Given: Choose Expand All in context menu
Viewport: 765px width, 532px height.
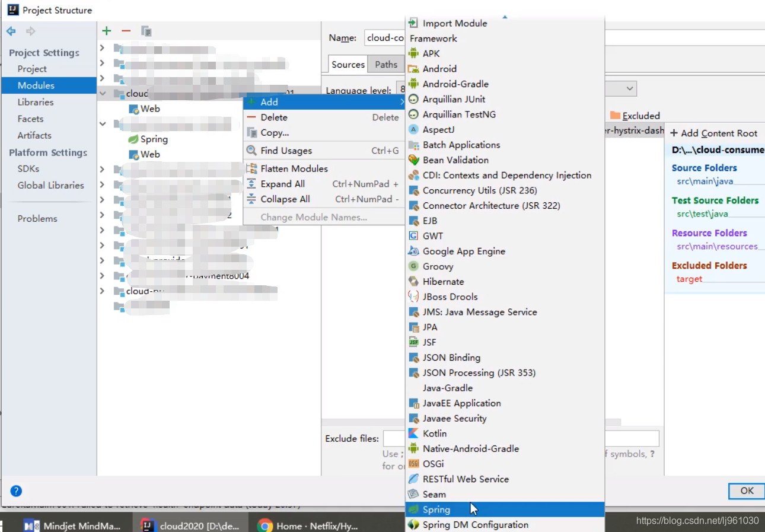Looking at the screenshot, I should point(324,184).
